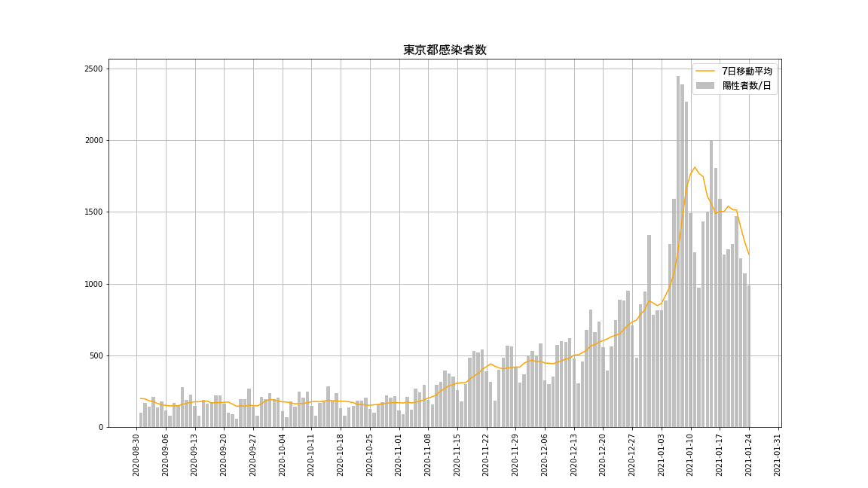Screen dimensions: 868x488
Task: Click the orange line sample in legend
Action: [x=705, y=72]
